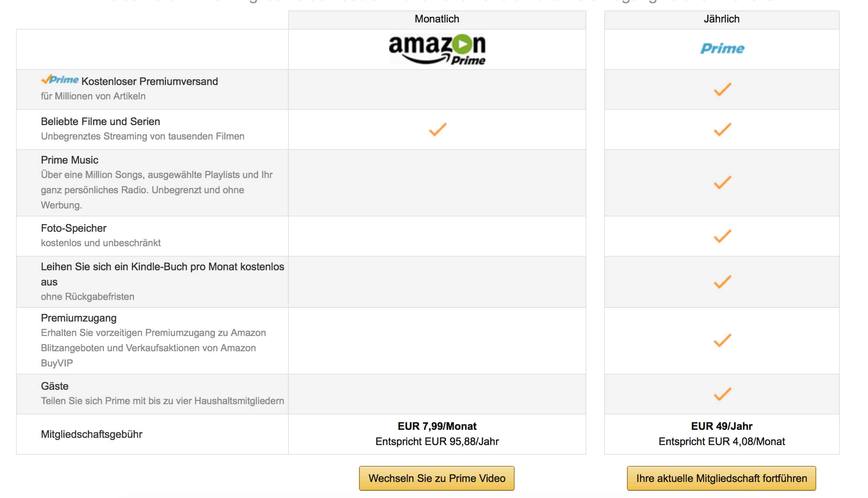Select the Monatlich column header

click(x=437, y=19)
